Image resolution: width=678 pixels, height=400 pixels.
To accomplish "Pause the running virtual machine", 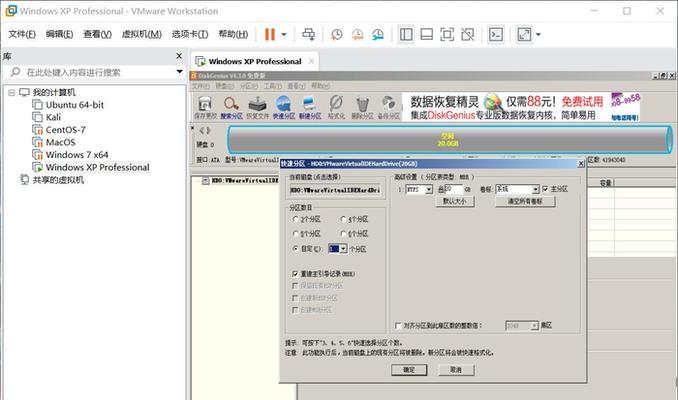I will (x=270, y=34).
